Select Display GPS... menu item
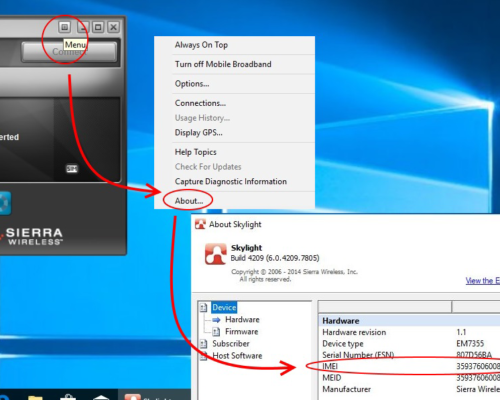 tap(199, 133)
